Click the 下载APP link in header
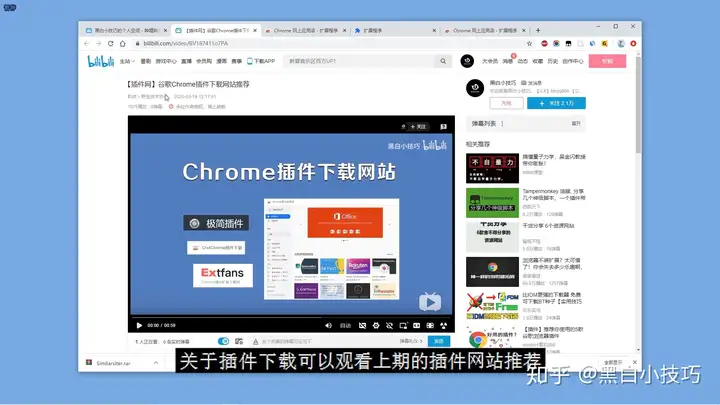 pos(261,61)
